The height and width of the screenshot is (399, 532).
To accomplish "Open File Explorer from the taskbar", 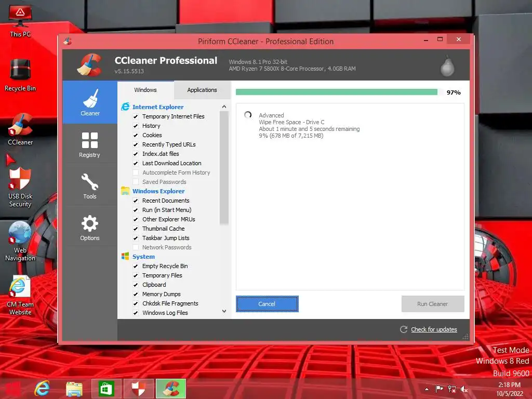I will (x=74, y=389).
